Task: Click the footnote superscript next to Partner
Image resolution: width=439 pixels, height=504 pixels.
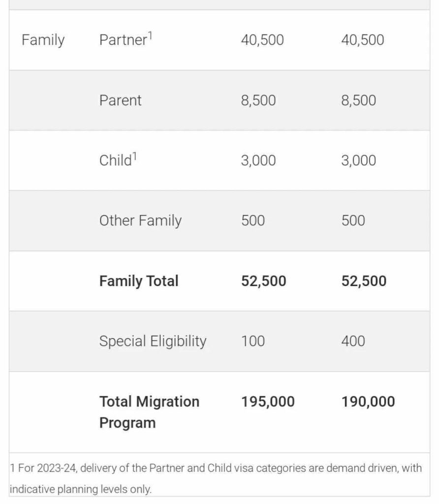Action: [x=150, y=35]
